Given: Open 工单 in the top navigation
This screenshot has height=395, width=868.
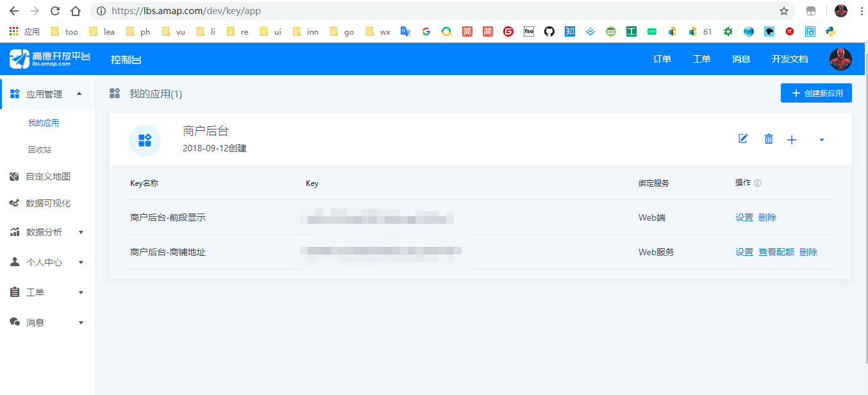Looking at the screenshot, I should 702,59.
